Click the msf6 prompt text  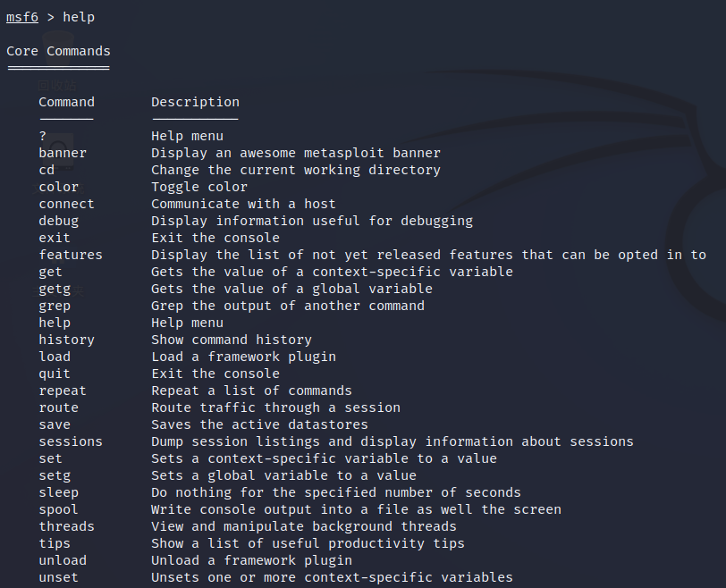click(x=22, y=17)
